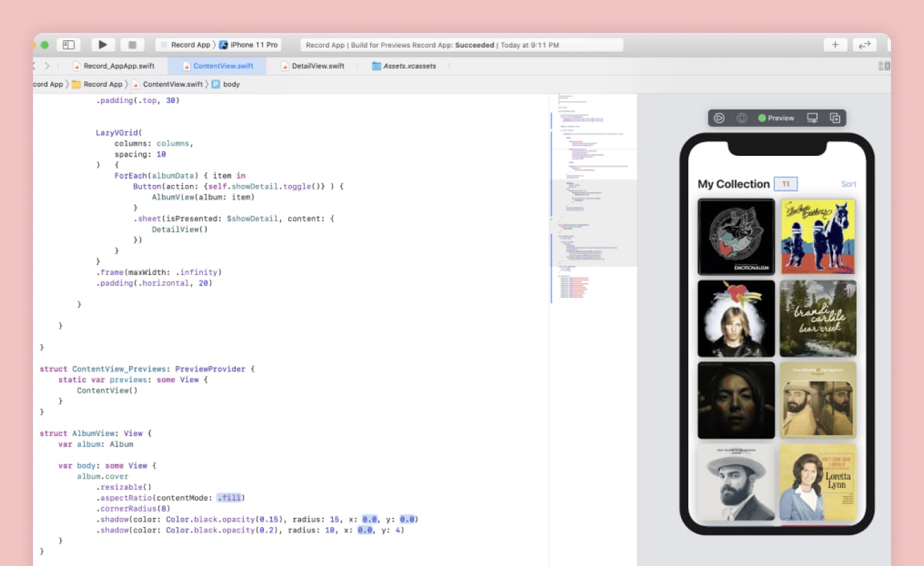Click the .resizable() modifier line
This screenshot has height=566, width=924.
click(123, 487)
